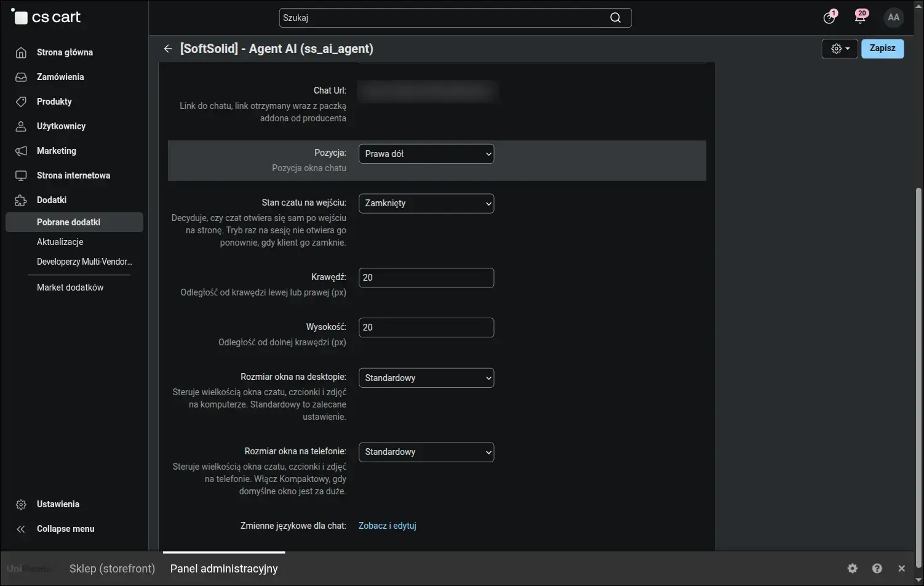This screenshot has height=586, width=924.
Task: Open notifications bell with badge 20
Action: (861, 17)
